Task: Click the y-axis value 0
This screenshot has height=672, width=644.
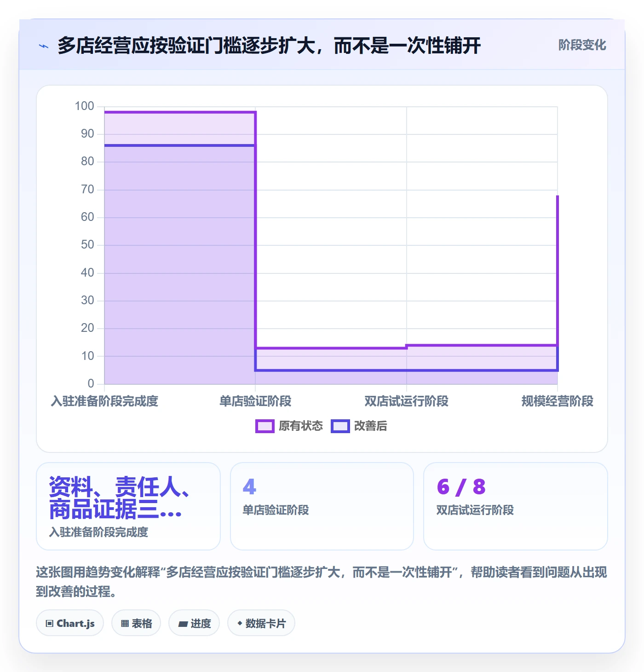Action: click(91, 383)
